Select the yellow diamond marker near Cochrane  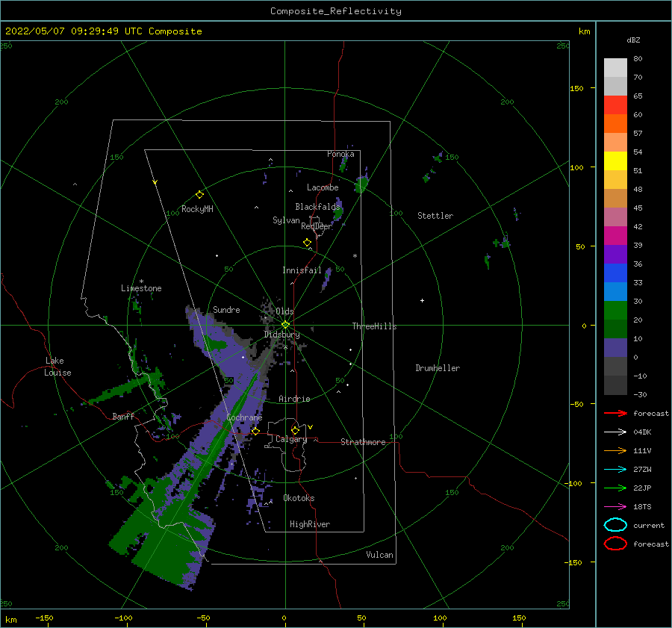255,431
